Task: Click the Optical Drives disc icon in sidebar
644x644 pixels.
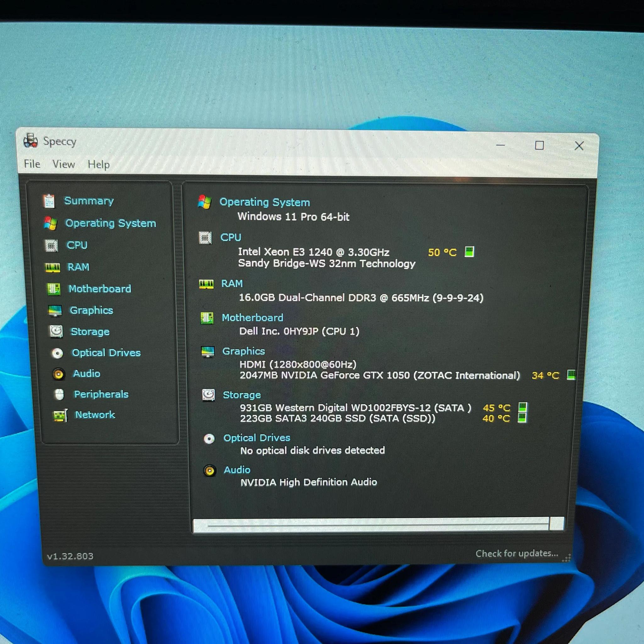Action: [57, 353]
